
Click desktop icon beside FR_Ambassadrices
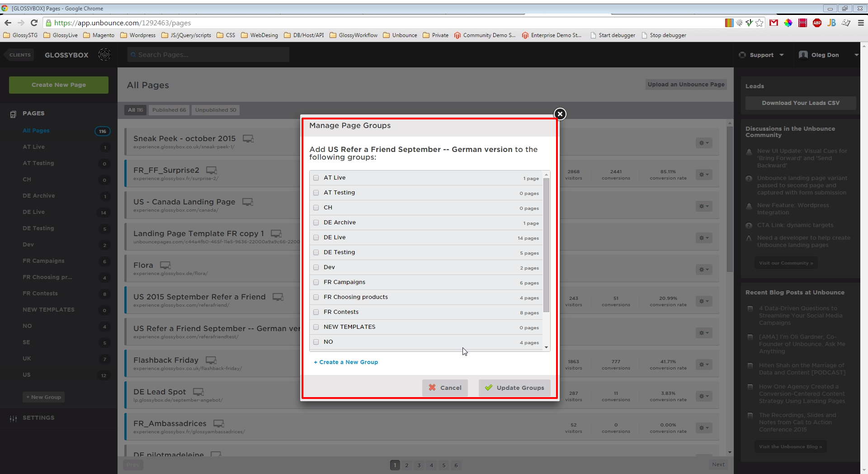click(218, 423)
